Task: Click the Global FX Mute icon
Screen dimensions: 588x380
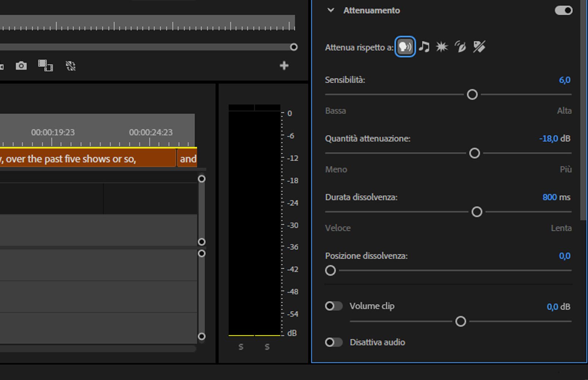Action: (x=71, y=66)
